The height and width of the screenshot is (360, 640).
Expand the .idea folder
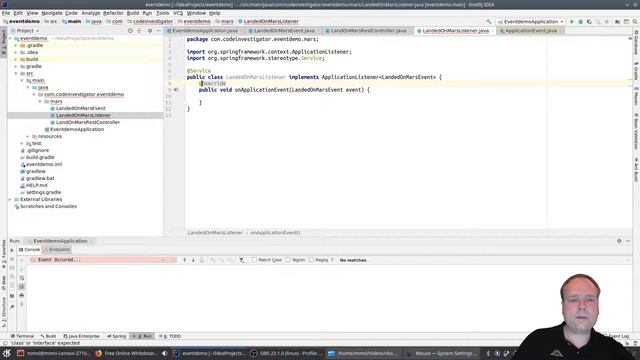[16, 52]
